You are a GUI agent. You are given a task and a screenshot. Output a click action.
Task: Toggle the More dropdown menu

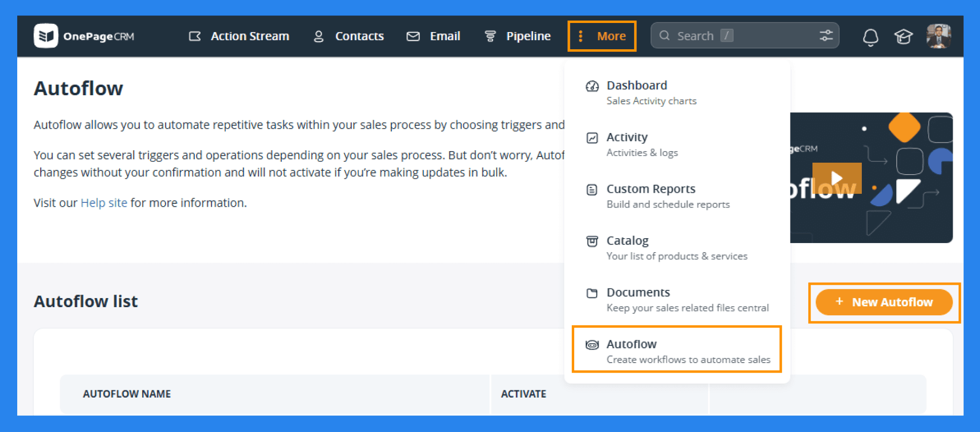[x=602, y=36]
